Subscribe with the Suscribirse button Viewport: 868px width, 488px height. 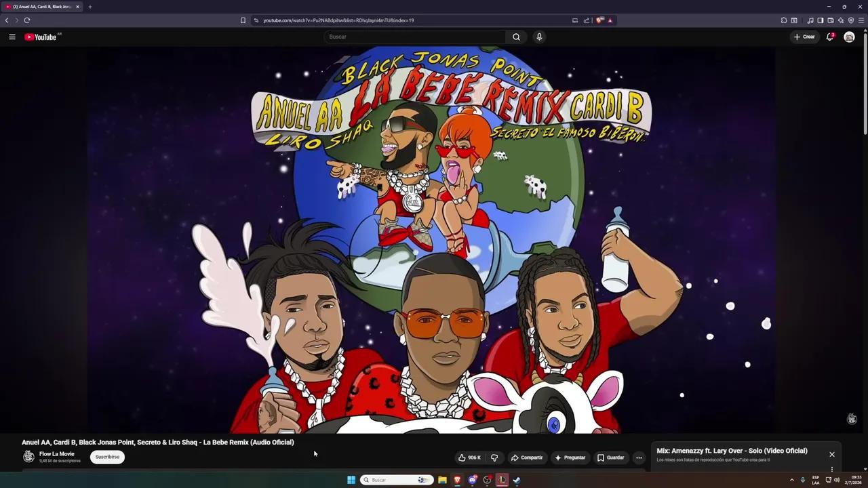click(x=107, y=457)
